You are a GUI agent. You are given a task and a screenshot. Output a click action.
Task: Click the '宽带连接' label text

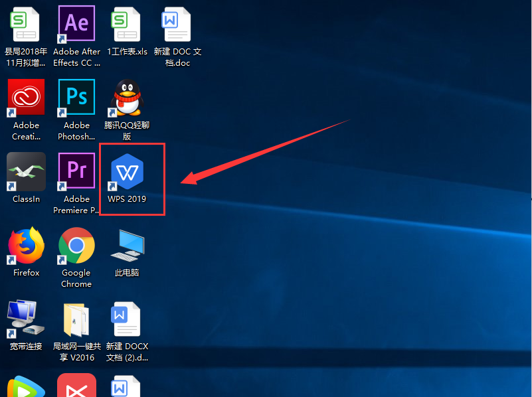click(x=26, y=346)
